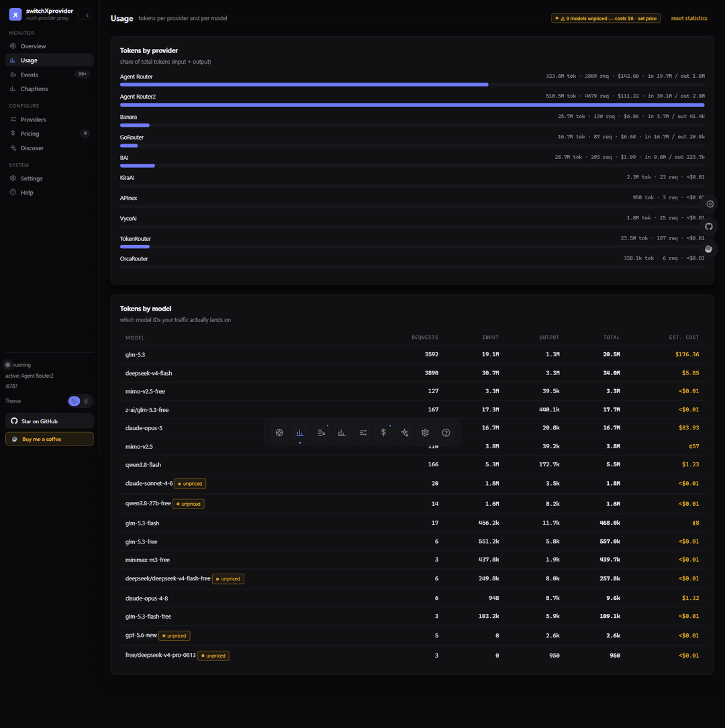Click the gear icon in the floating dock
Viewport: 725px width, 728px height.
[x=425, y=433]
